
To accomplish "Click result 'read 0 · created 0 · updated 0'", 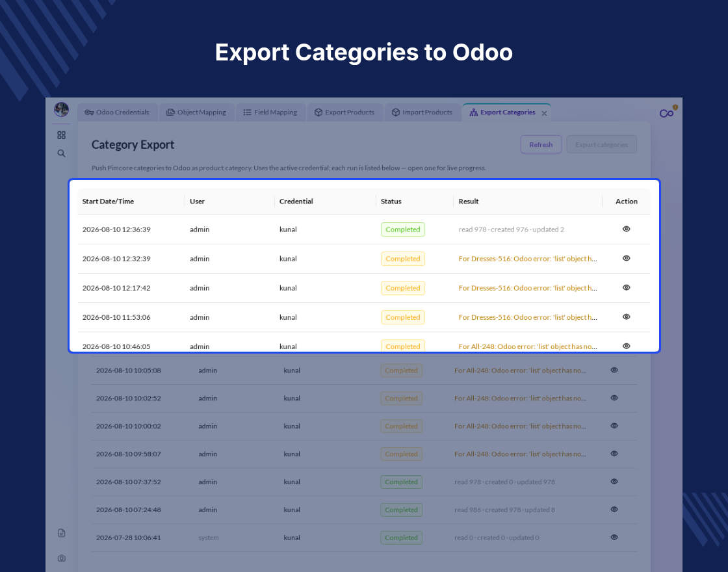I will pos(497,538).
